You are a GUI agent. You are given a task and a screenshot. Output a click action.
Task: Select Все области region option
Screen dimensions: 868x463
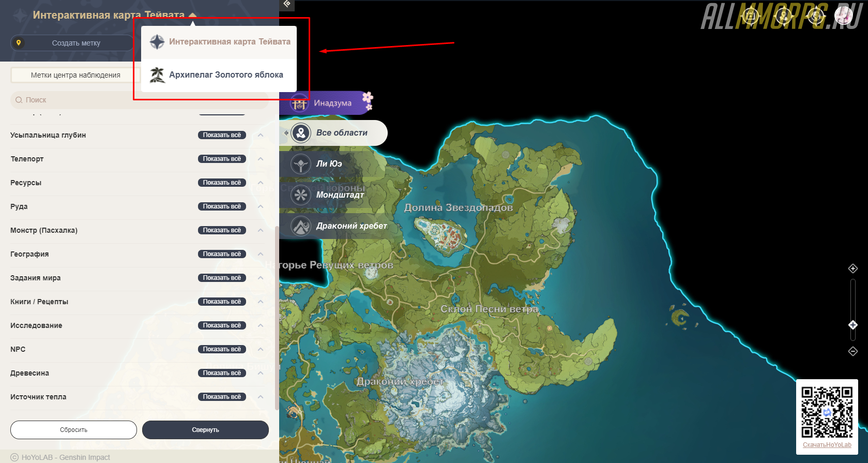click(333, 133)
